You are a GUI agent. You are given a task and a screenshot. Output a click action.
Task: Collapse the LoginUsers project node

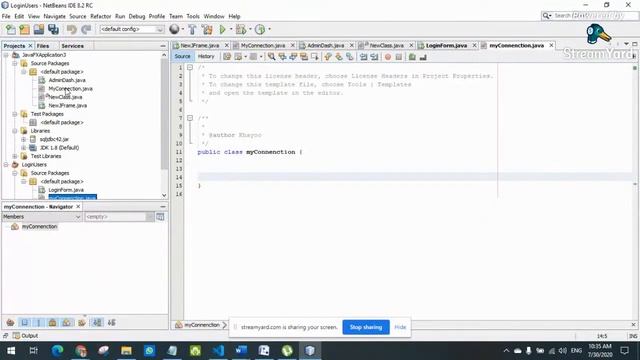click(x=6, y=164)
